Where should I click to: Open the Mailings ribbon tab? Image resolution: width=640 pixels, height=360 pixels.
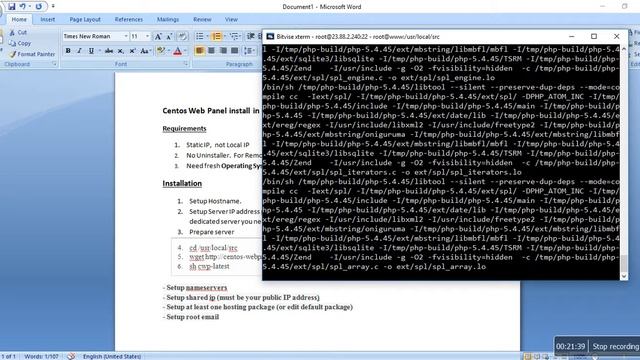pyautogui.click(x=168, y=20)
